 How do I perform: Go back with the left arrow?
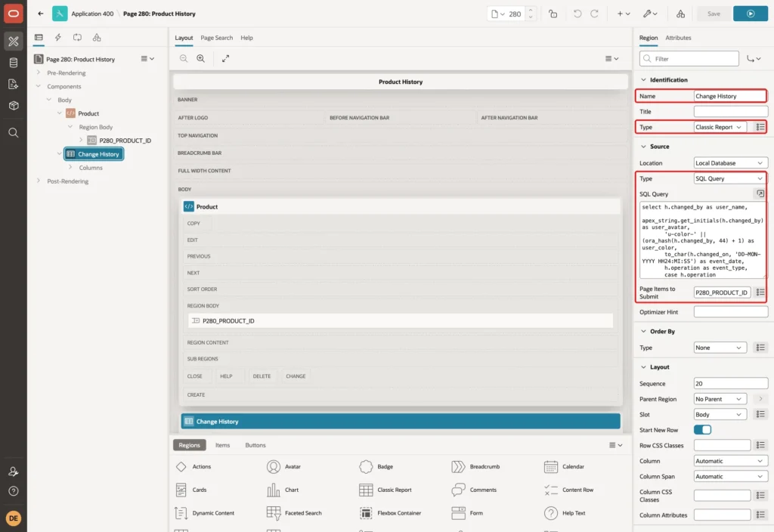41,14
